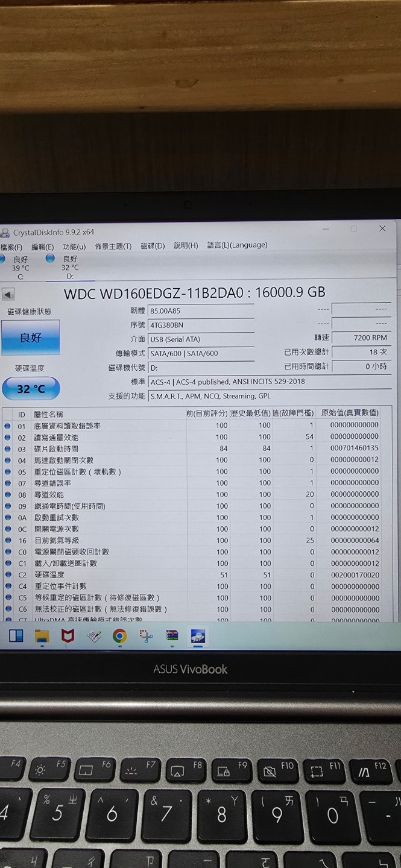Click the previous disk arrow button
Viewport: 401px width, 868px height.
(8, 295)
